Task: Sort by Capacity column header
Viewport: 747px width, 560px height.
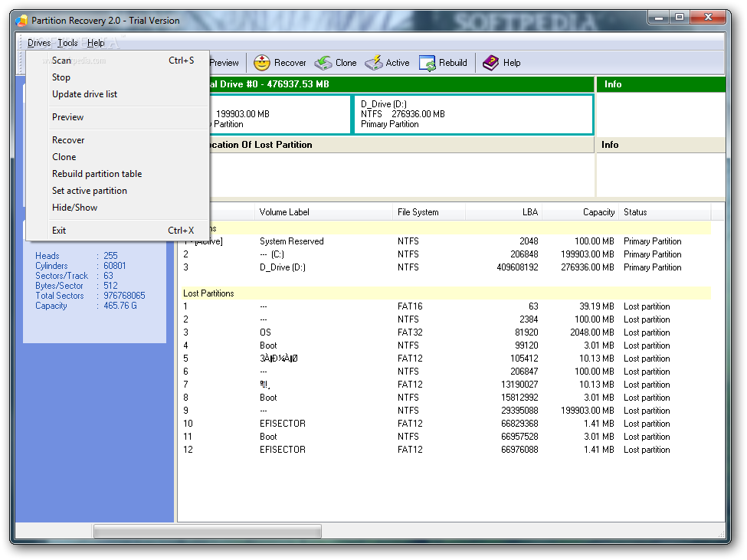Action: click(x=582, y=212)
